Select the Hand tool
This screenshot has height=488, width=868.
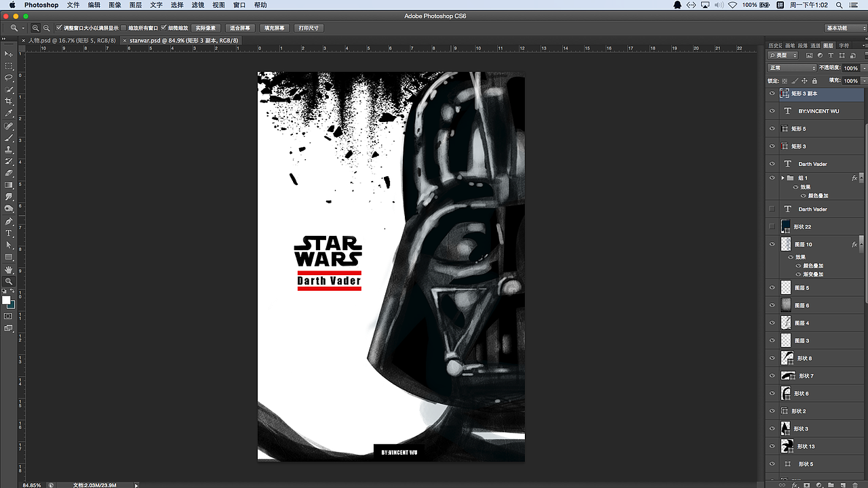tap(9, 270)
